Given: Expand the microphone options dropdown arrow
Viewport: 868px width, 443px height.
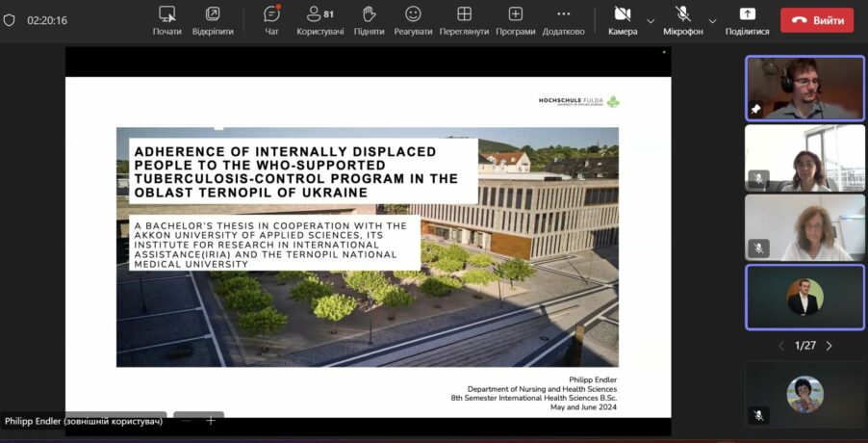Looking at the screenshot, I should tap(712, 20).
